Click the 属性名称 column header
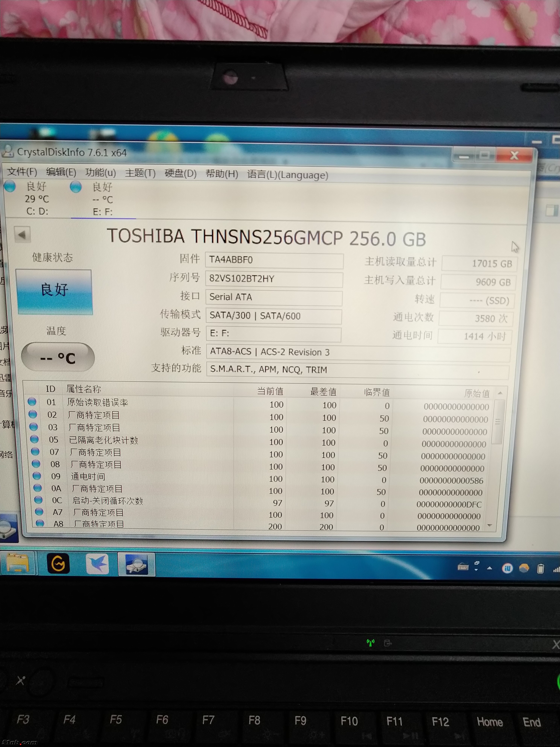The image size is (560, 747). [x=84, y=389]
